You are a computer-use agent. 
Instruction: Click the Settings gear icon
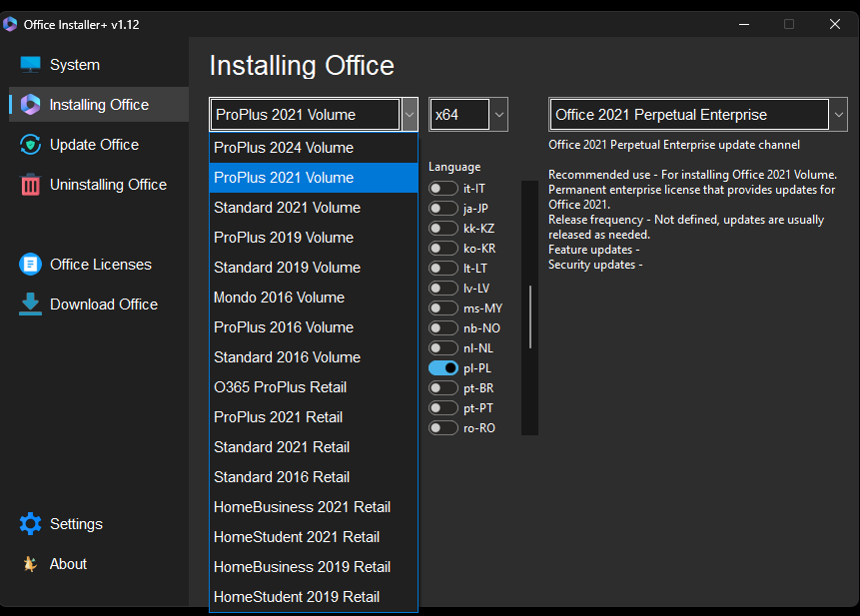pos(30,524)
